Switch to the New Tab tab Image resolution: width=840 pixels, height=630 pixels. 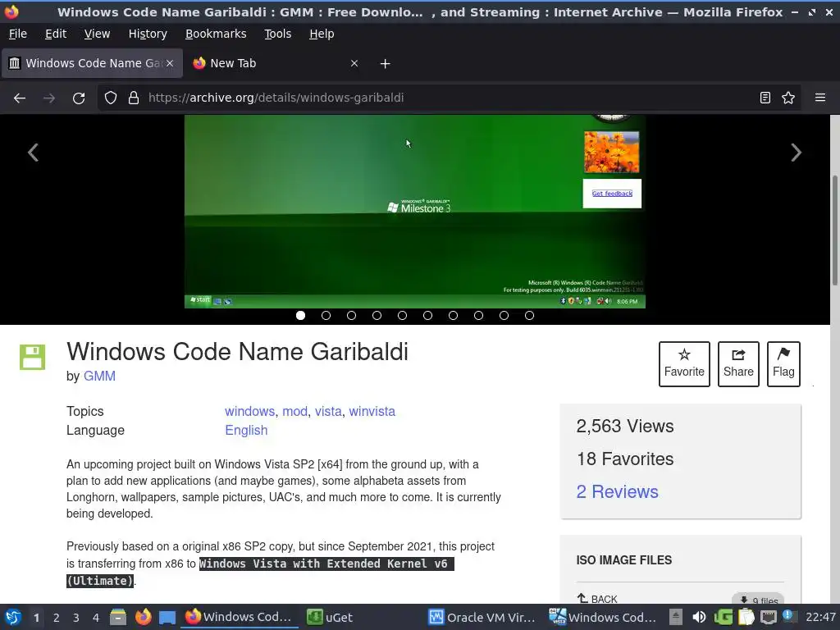pos(276,63)
